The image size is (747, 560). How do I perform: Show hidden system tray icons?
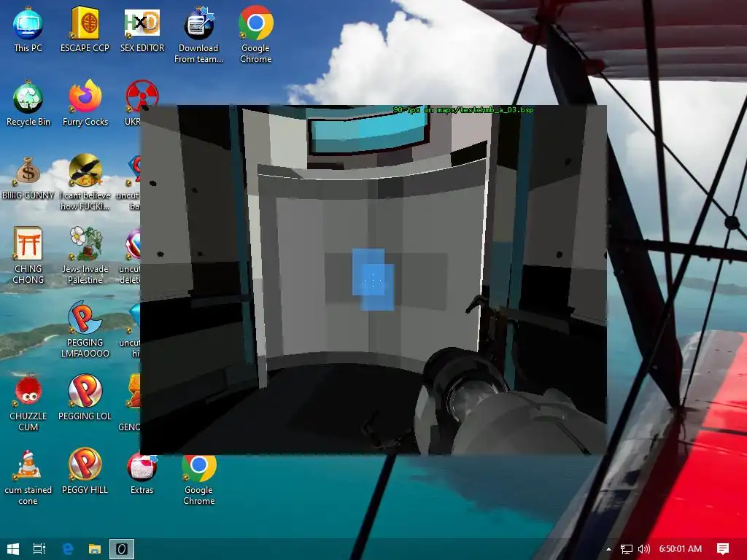click(x=608, y=549)
